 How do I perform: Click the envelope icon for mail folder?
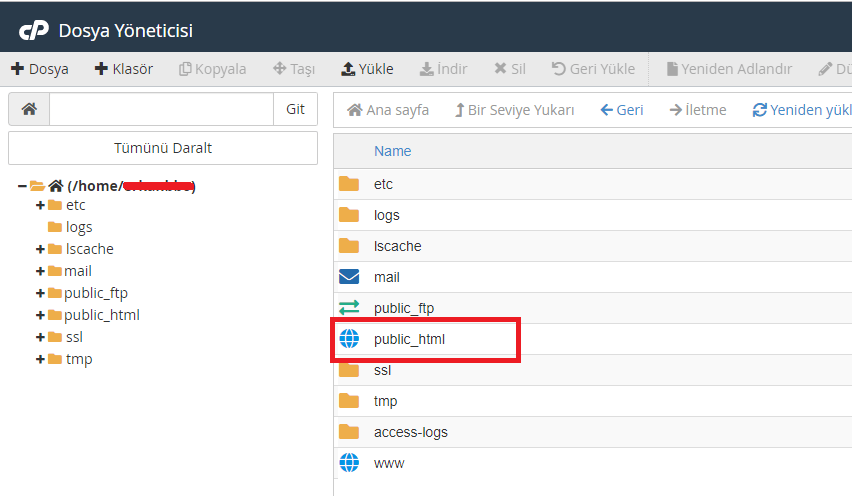click(x=349, y=277)
